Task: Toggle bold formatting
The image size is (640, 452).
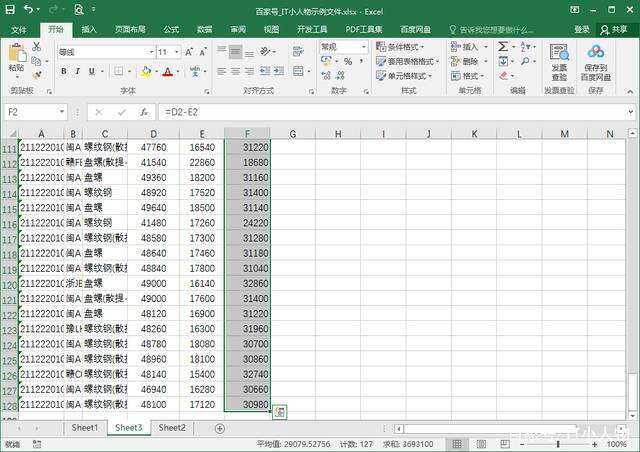Action: point(64,71)
